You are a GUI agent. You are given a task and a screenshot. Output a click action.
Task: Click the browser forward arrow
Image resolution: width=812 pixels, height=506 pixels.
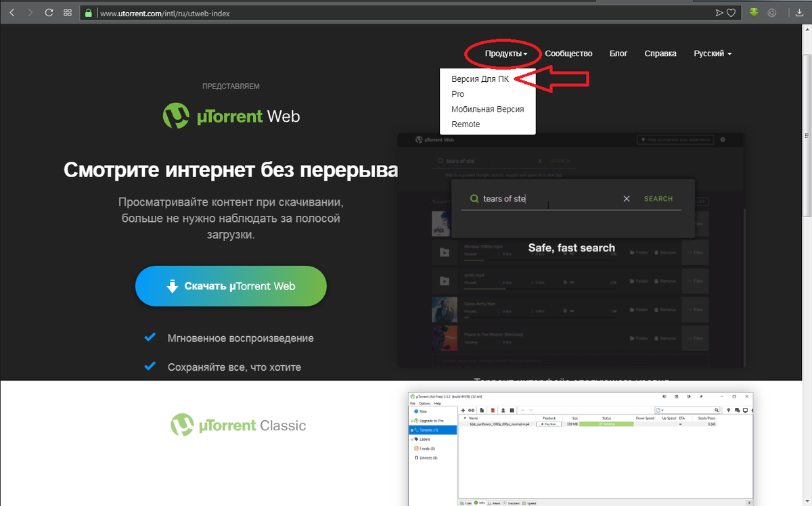(30, 12)
